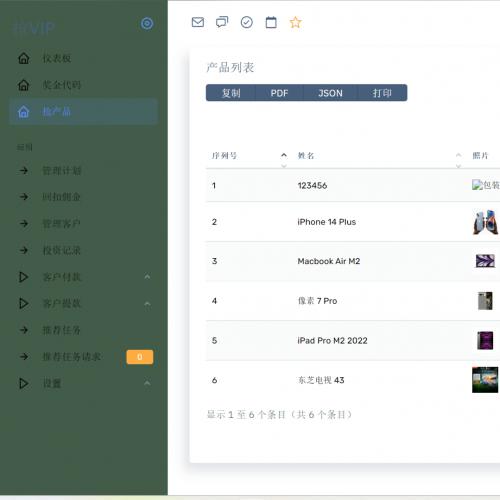Open the mail envelope icon
The height and width of the screenshot is (500, 500).
pyautogui.click(x=198, y=22)
